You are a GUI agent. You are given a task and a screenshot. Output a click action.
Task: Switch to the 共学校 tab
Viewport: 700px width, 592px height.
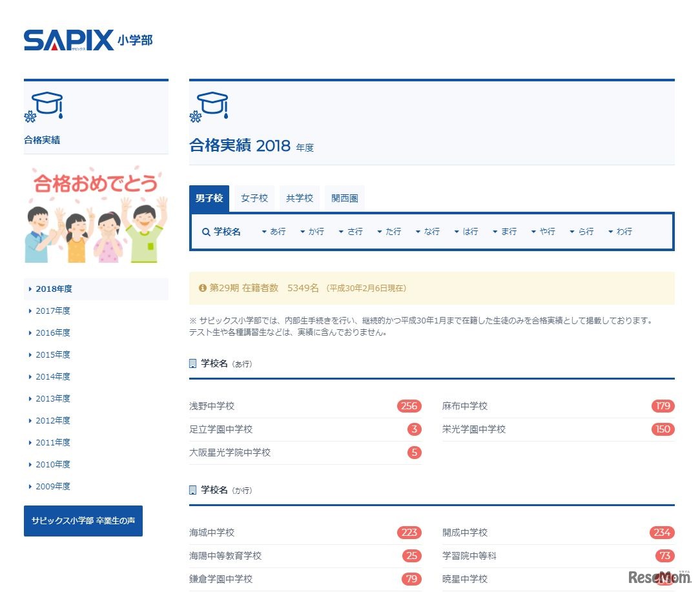[299, 198]
